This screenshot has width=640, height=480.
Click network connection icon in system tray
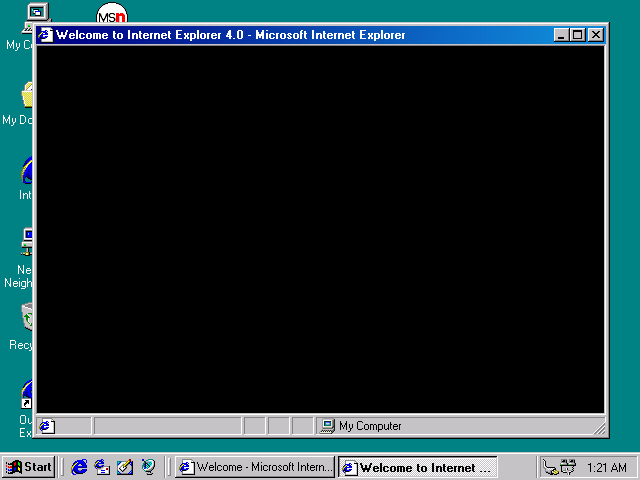point(550,467)
